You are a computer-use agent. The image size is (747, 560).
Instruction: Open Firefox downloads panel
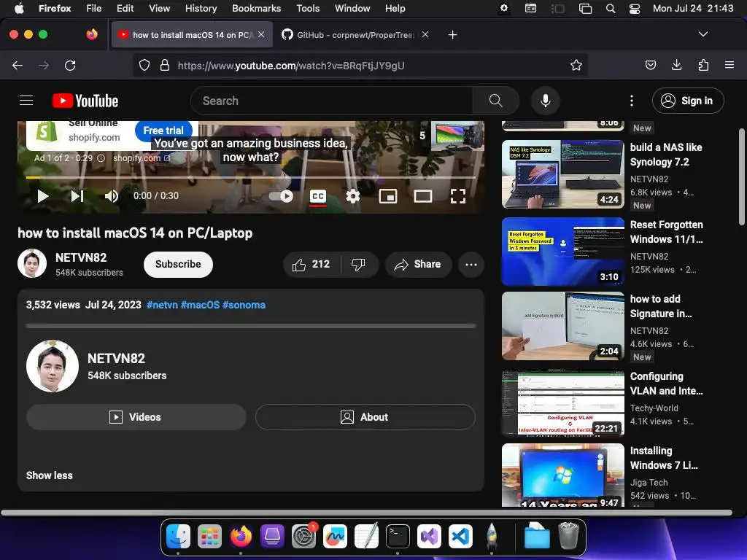coord(676,65)
